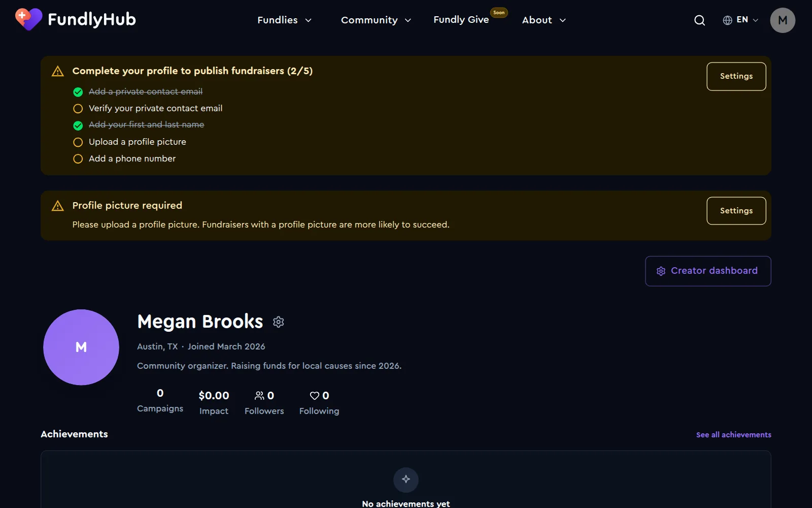The image size is (812, 508).
Task: Click the FundlyHub wordmark
Action: point(92,19)
